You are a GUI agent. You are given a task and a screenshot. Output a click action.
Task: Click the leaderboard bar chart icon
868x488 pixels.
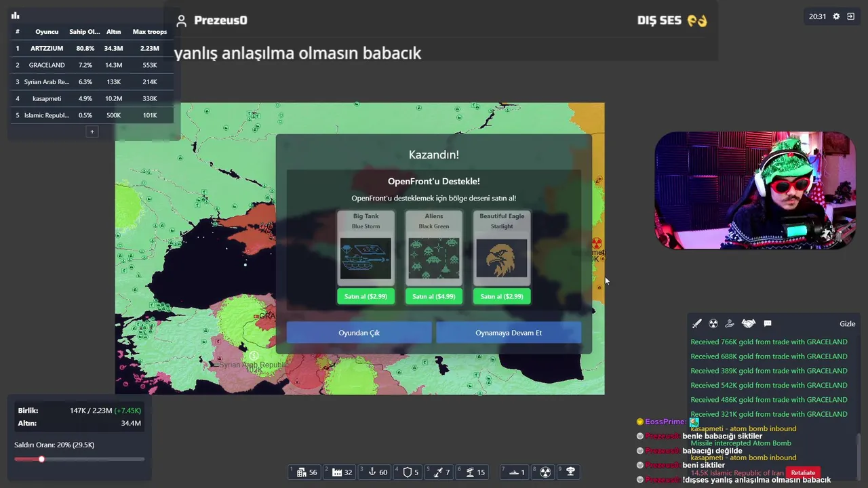click(16, 16)
